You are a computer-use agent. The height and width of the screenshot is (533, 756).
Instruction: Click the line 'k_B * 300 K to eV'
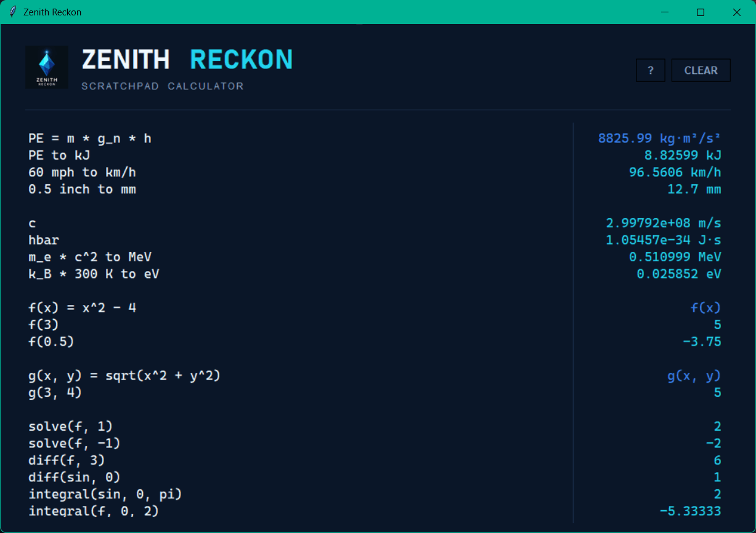click(x=94, y=274)
